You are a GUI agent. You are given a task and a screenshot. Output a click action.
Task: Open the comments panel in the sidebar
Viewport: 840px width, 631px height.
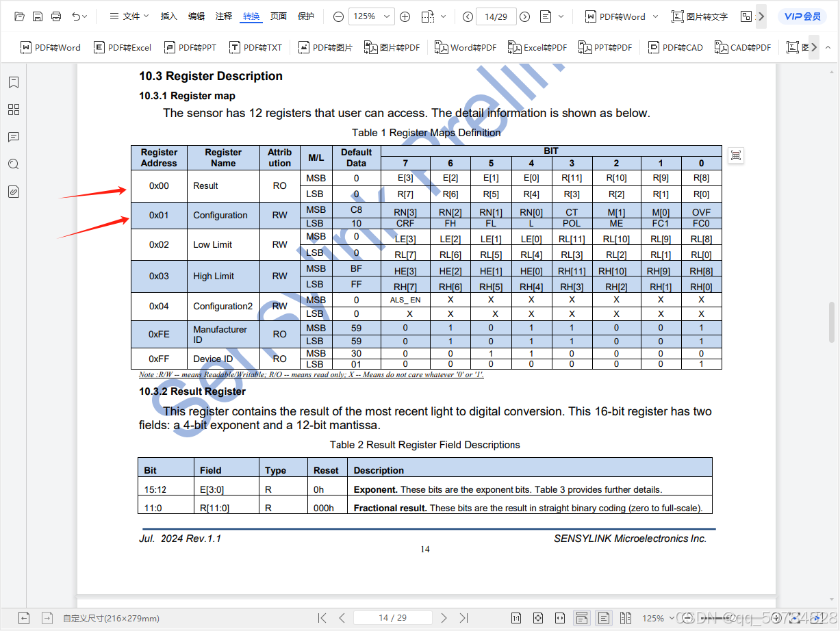(x=14, y=137)
